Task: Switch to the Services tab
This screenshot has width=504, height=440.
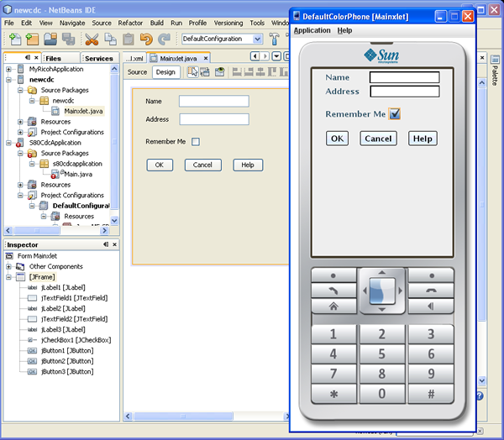Action: tap(99, 58)
